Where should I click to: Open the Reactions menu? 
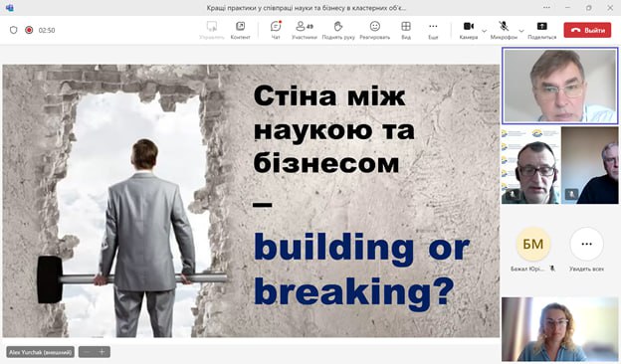(x=374, y=30)
